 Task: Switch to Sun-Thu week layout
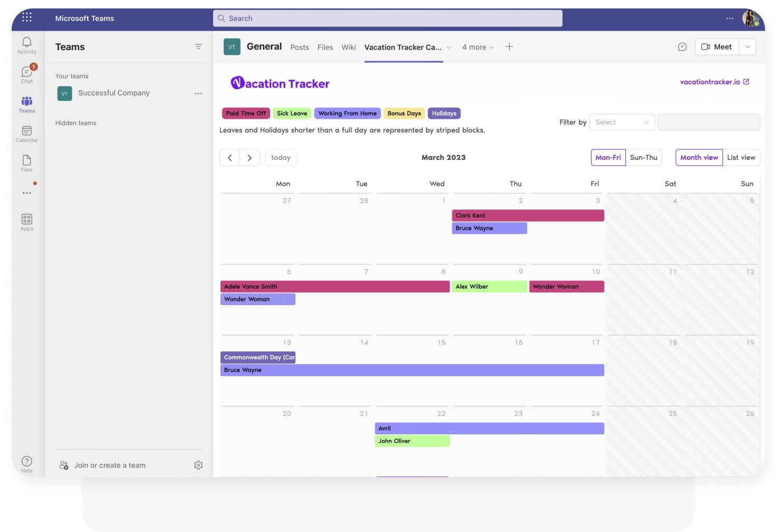pos(644,157)
